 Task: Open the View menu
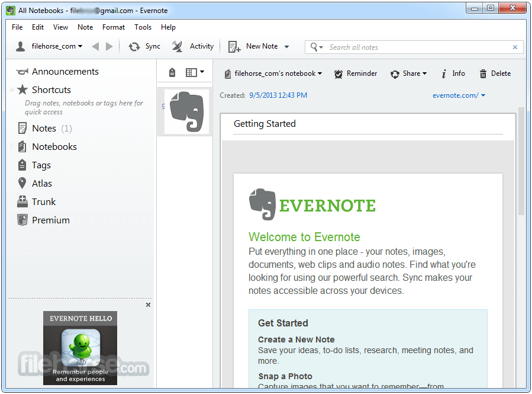[x=60, y=27]
